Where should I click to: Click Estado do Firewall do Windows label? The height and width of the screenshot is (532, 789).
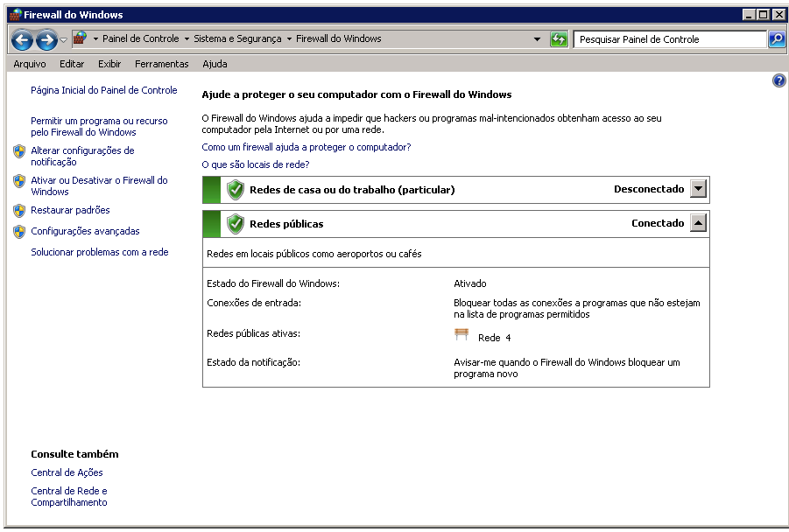click(273, 283)
